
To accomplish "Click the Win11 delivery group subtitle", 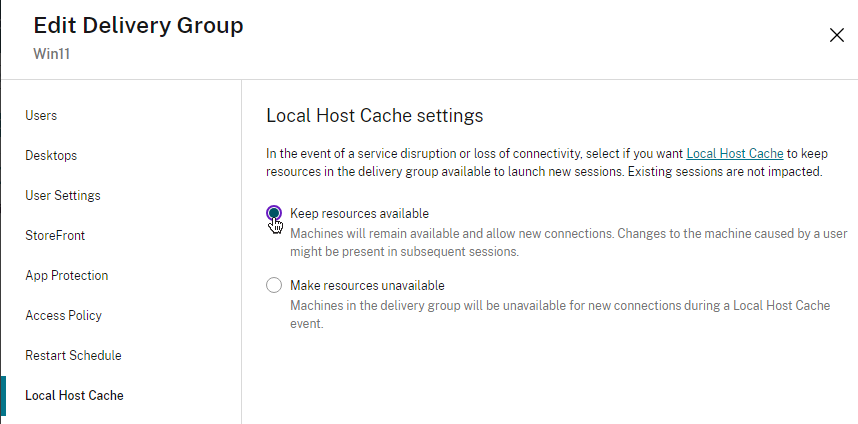I will (51, 54).
